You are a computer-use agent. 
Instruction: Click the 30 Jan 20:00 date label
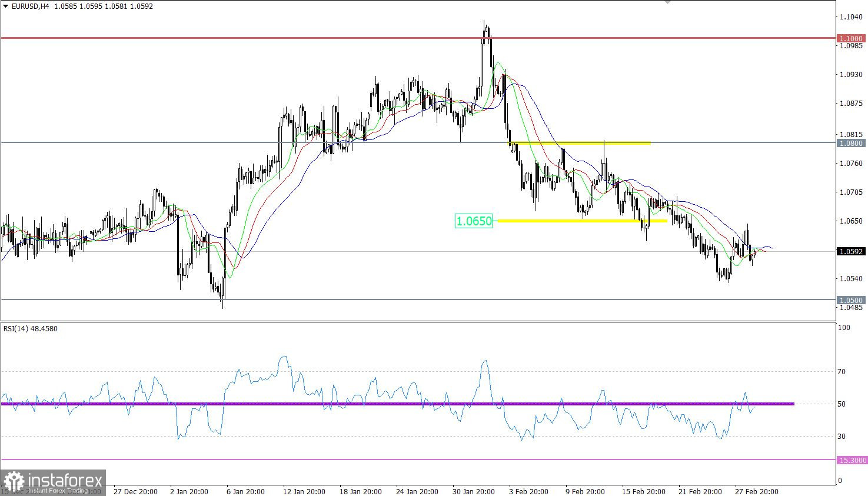[474, 492]
